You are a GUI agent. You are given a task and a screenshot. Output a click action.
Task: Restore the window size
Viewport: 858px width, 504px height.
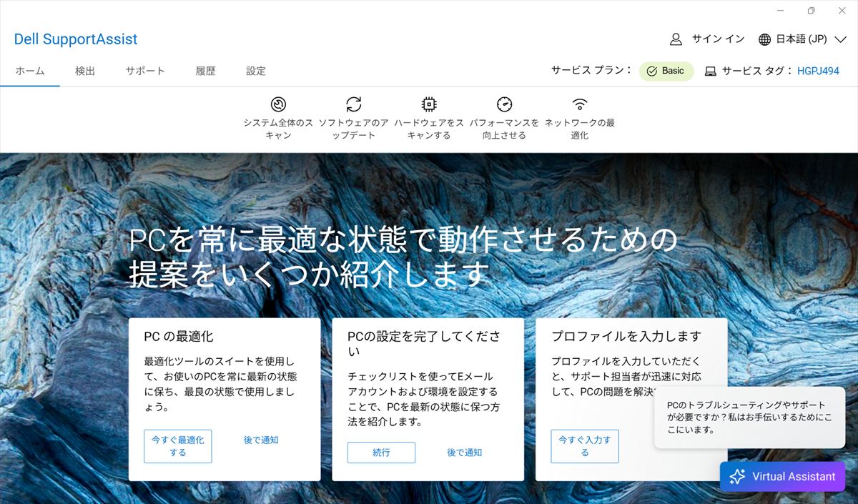click(x=811, y=11)
